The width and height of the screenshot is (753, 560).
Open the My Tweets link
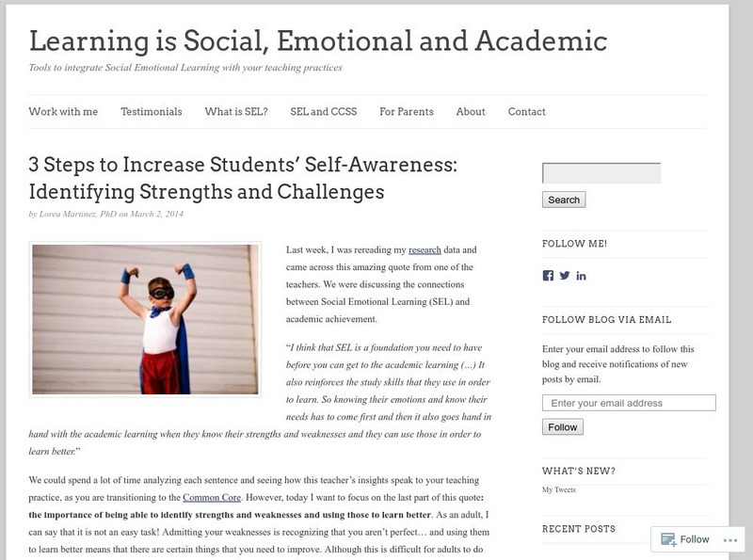click(559, 489)
